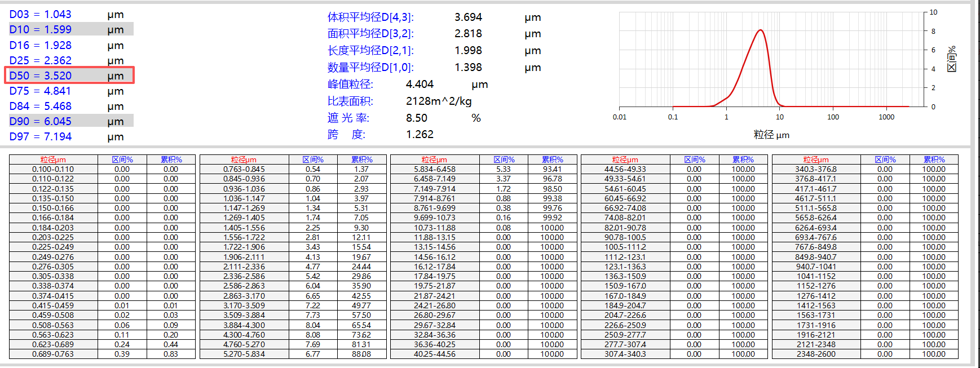This screenshot has height=368, width=980.
Task: Click the shaded D90 = 6.045 row
Action: 70,121
